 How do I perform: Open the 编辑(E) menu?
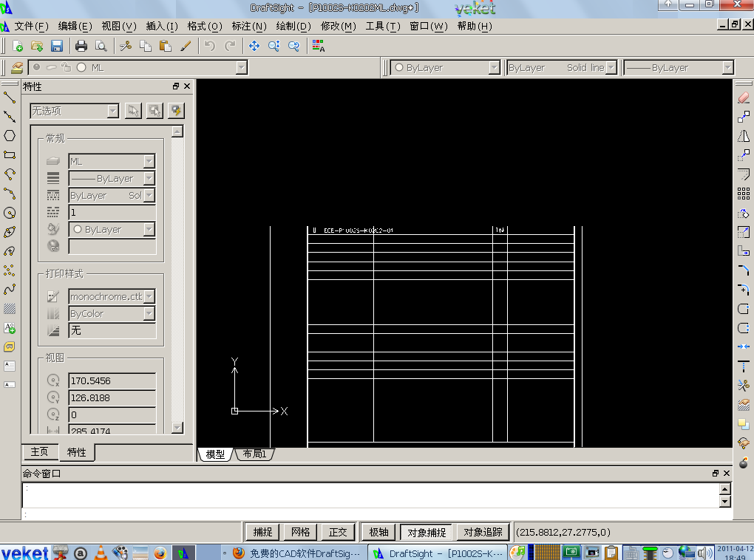point(75,26)
